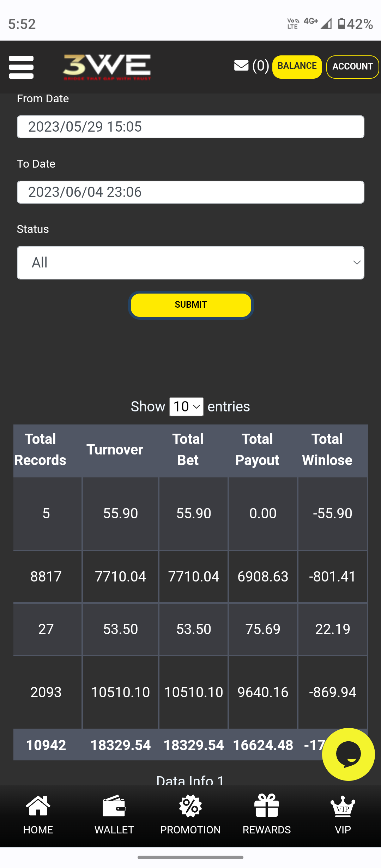
Task: Sort by Total Records column header
Action: point(41,450)
